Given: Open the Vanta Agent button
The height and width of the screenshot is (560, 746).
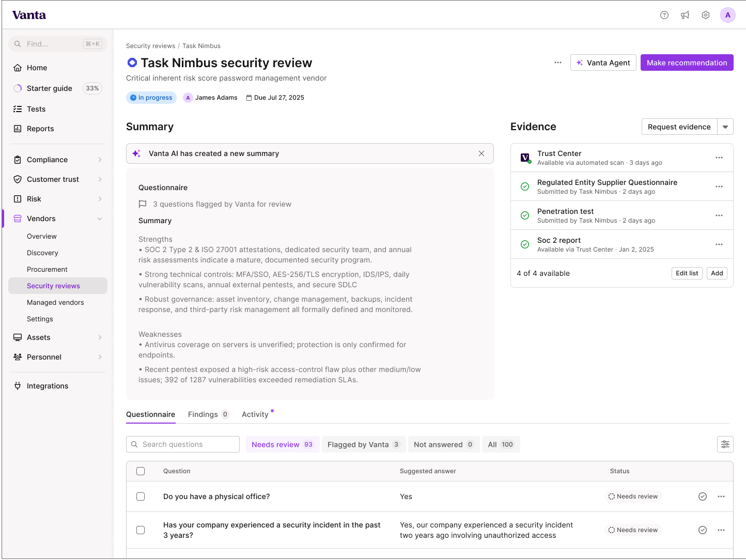Looking at the screenshot, I should click(x=603, y=63).
